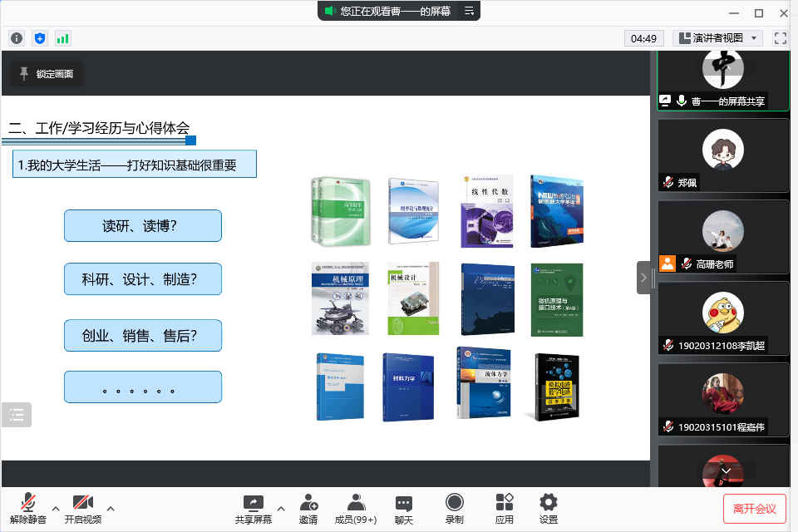
Task: Click the blue security shield icon
Action: [x=40, y=38]
